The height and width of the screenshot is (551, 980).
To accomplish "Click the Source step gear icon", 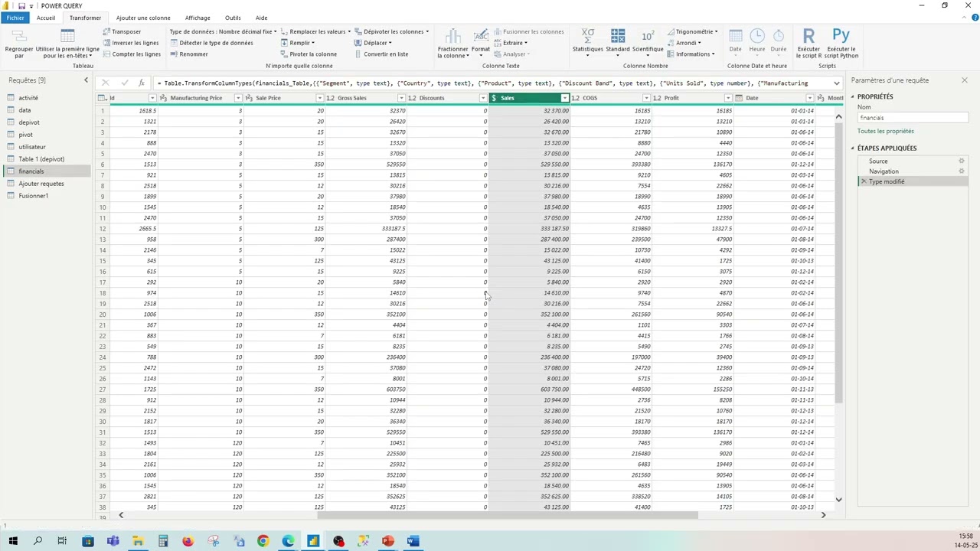I will click(962, 161).
